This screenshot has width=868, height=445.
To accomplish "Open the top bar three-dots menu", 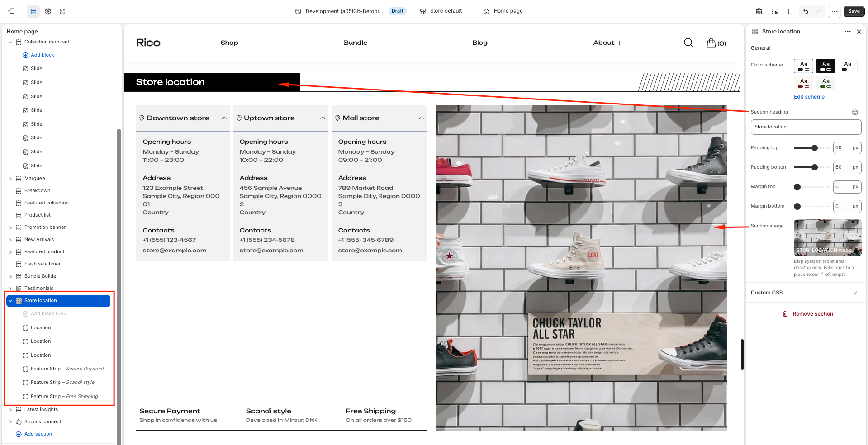I will [x=835, y=11].
